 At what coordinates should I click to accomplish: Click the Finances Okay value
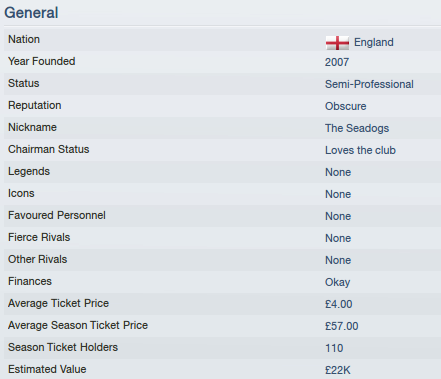338,282
